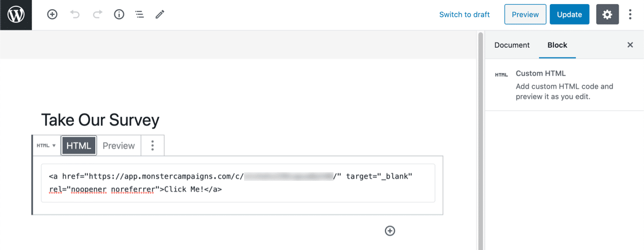The width and height of the screenshot is (644, 250).
Task: Select the Block tab
Action: (x=557, y=45)
